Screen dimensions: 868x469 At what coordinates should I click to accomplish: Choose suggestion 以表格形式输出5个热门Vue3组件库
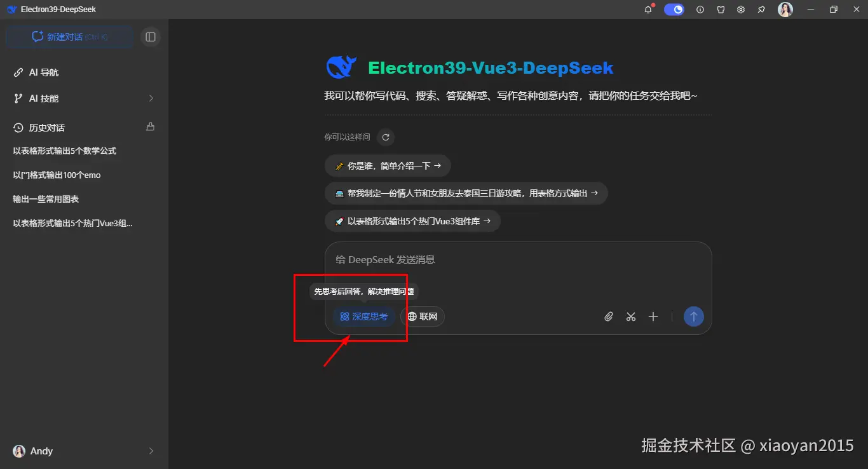(x=412, y=221)
